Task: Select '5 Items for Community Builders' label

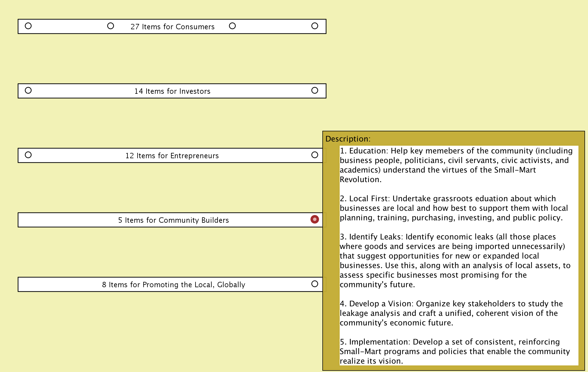Action: (x=173, y=220)
